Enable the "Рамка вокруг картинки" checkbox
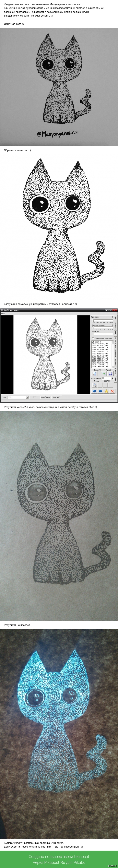Image resolution: width=118 pixels, height=868 pixels. [x=93, y=338]
